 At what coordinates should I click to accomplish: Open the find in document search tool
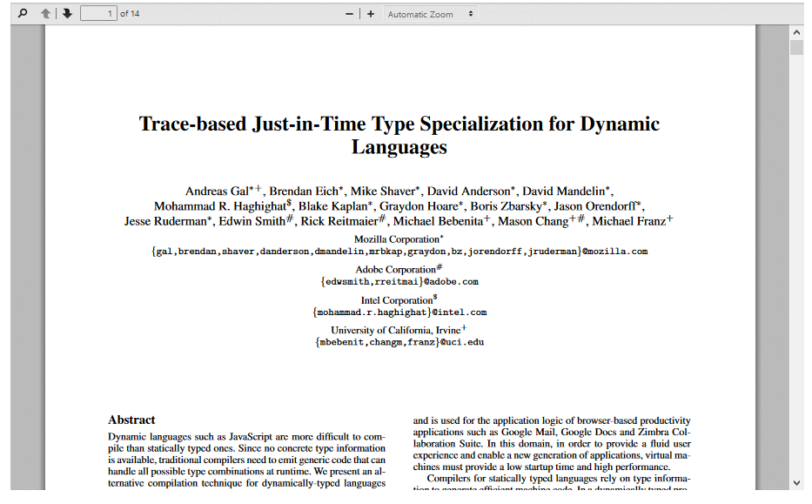pyautogui.click(x=23, y=14)
